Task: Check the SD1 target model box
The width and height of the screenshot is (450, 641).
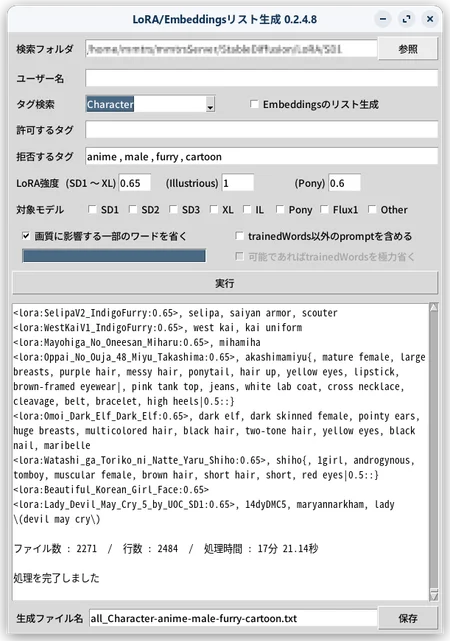Action: click(x=92, y=210)
